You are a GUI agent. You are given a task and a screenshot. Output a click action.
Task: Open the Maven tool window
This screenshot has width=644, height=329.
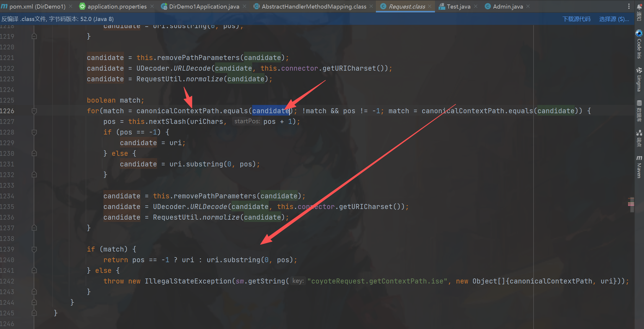pyautogui.click(x=639, y=167)
